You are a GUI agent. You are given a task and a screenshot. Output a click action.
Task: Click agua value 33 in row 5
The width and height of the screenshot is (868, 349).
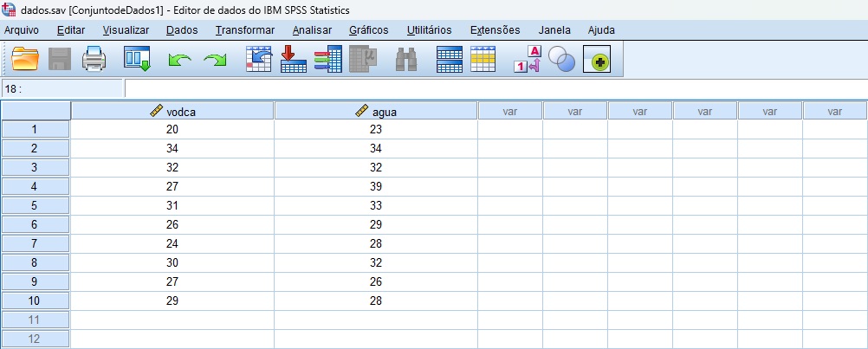click(x=376, y=206)
